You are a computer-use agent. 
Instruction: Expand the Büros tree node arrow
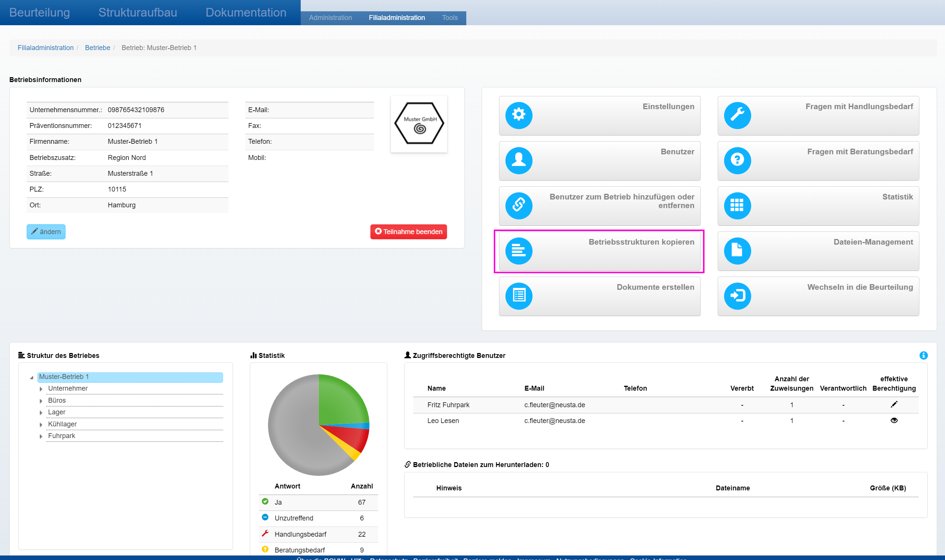(x=41, y=401)
